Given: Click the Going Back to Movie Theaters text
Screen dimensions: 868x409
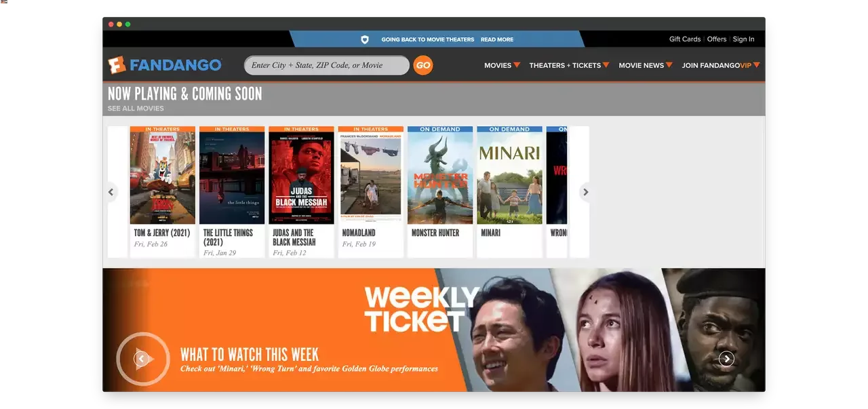Looking at the screenshot, I should [x=428, y=39].
